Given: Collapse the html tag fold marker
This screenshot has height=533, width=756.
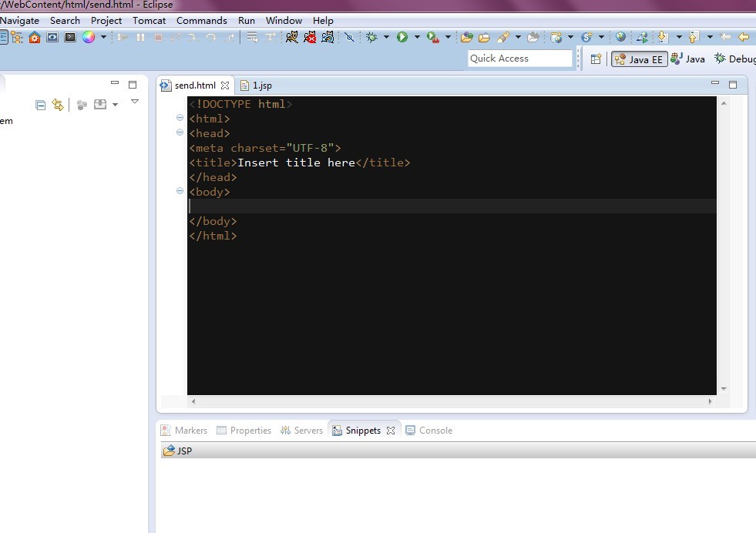Looking at the screenshot, I should point(180,119).
